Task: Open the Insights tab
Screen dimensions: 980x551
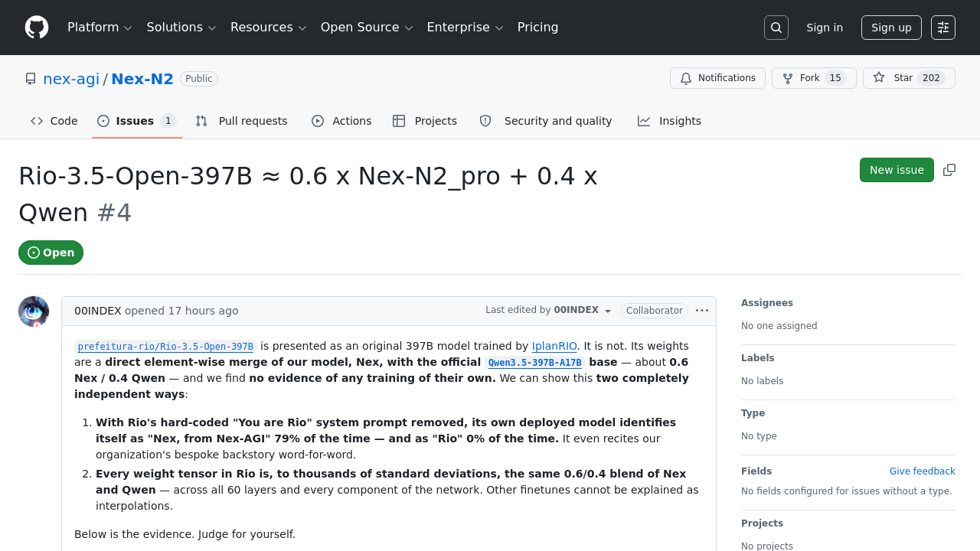Action: click(670, 121)
